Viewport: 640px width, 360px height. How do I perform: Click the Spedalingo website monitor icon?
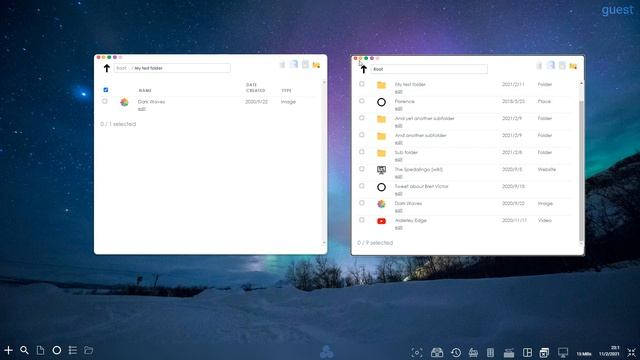pos(381,170)
